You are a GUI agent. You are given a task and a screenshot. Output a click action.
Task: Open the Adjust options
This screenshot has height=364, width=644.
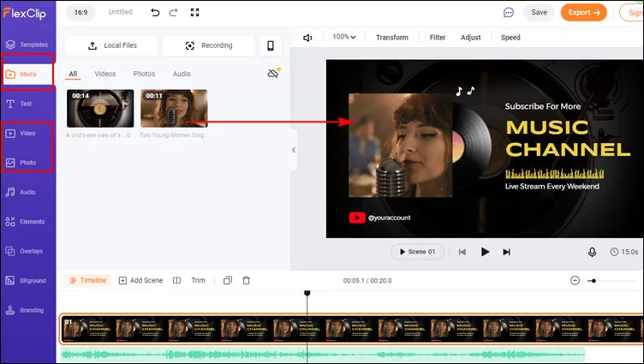pyautogui.click(x=471, y=38)
